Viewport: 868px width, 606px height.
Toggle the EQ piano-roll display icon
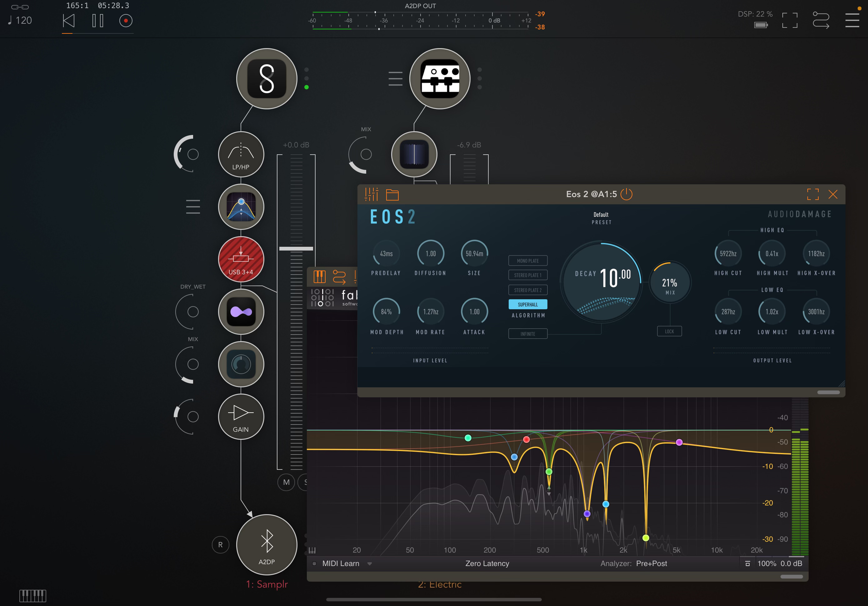tap(312, 550)
